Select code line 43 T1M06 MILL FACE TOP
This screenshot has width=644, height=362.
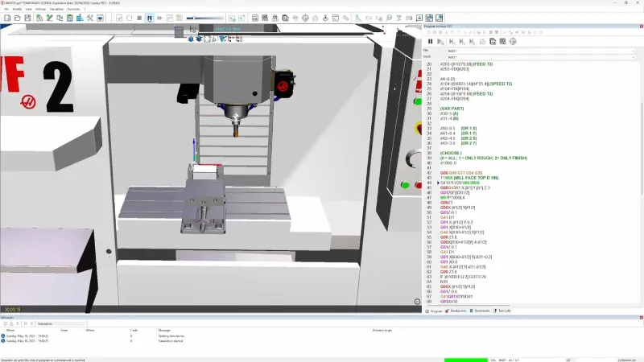click(x=469, y=178)
